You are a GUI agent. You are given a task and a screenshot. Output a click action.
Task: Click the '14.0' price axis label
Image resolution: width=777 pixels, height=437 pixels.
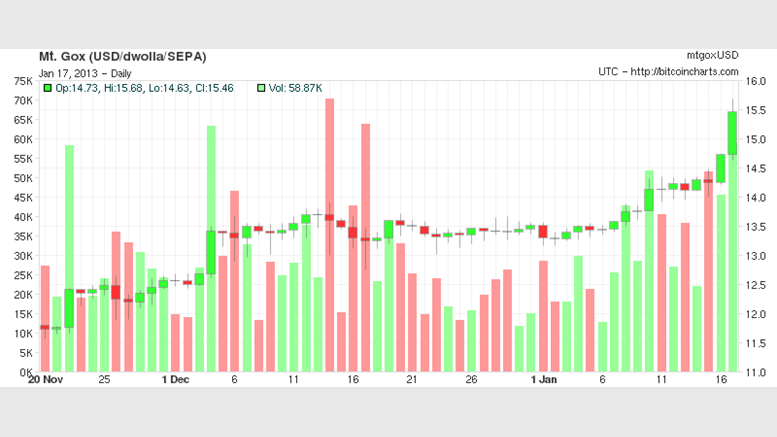(756, 198)
